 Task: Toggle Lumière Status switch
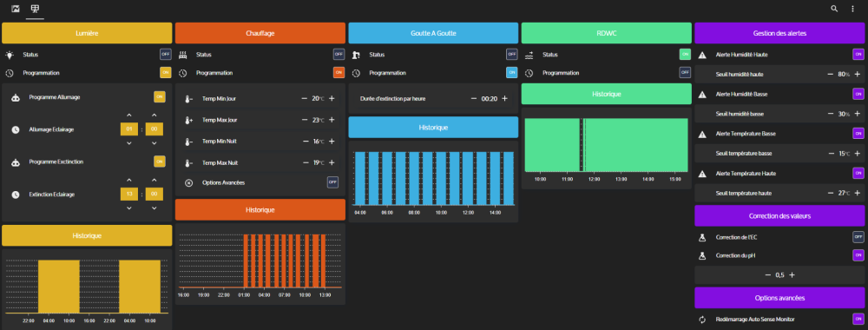tap(166, 54)
